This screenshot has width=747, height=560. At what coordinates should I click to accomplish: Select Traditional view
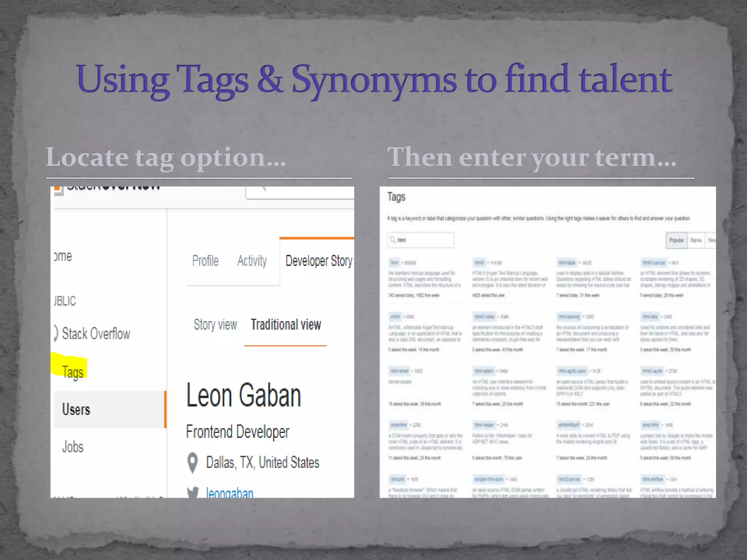point(286,324)
